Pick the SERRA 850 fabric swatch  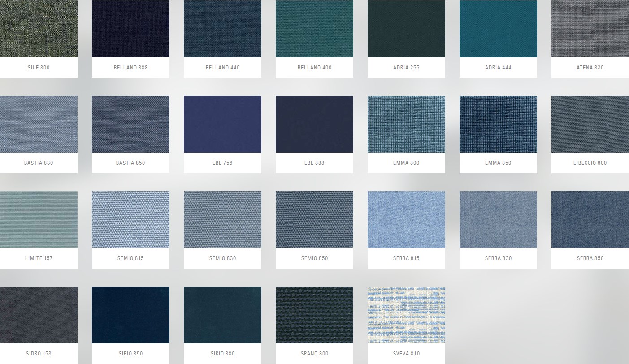pos(590,219)
